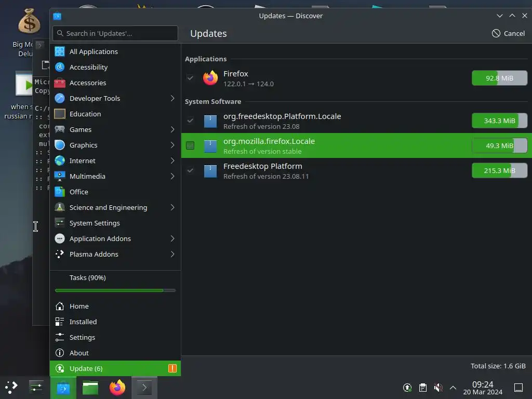The width and height of the screenshot is (532, 399).
Task: Click the muted volume tray icon
Action: 438,388
